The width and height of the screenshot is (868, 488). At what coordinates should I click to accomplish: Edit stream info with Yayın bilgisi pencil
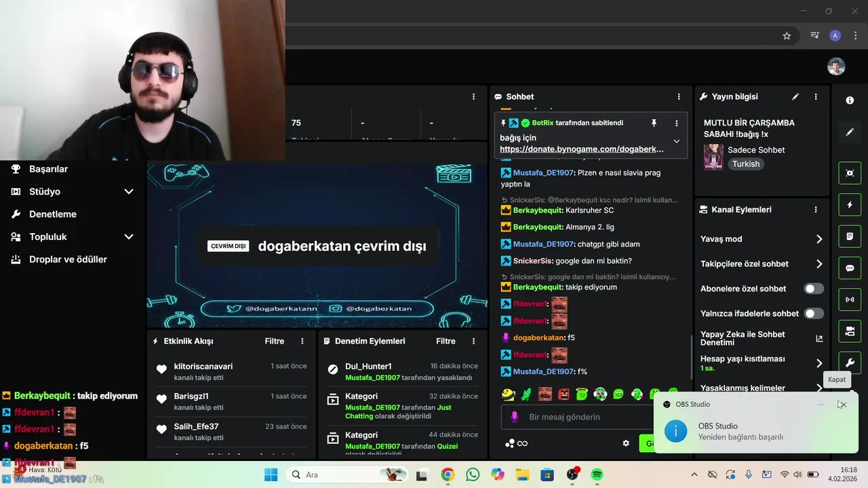[795, 97]
